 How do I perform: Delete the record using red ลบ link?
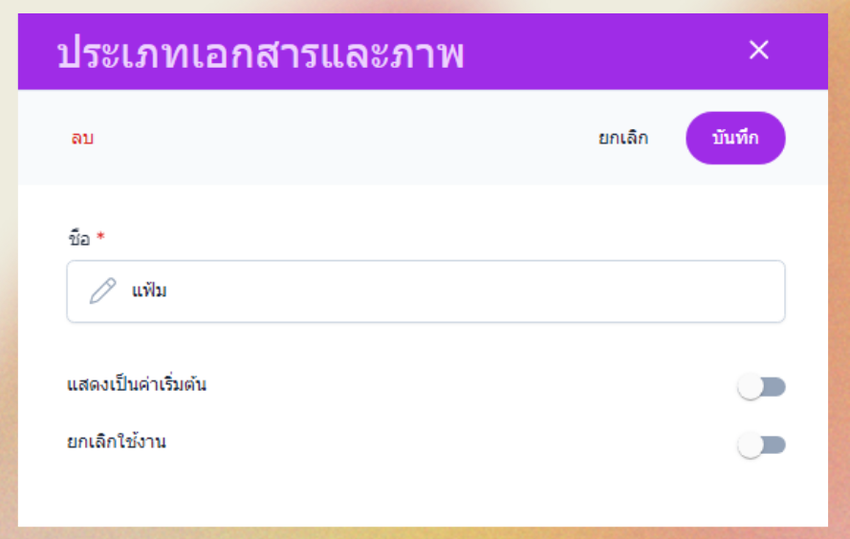click(x=82, y=138)
